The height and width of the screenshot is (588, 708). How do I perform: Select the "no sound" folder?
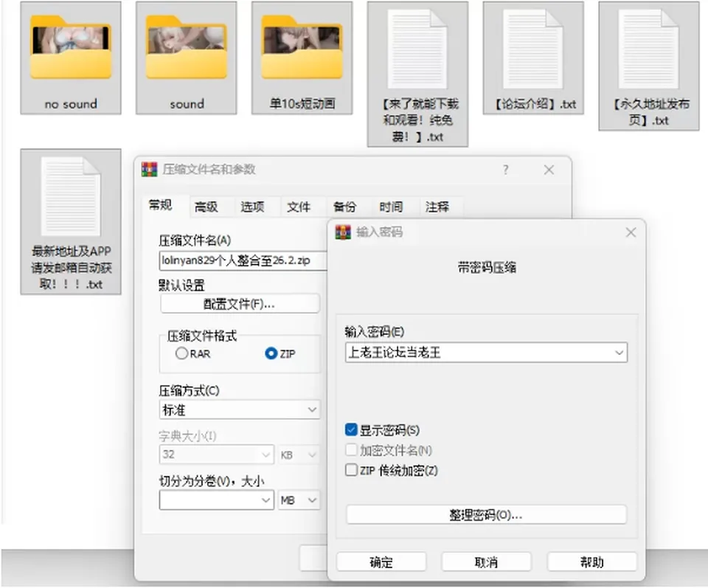[71, 58]
